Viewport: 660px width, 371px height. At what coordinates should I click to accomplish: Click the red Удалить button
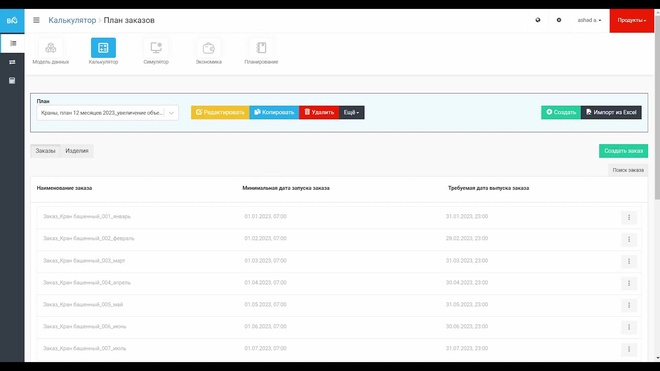319,112
